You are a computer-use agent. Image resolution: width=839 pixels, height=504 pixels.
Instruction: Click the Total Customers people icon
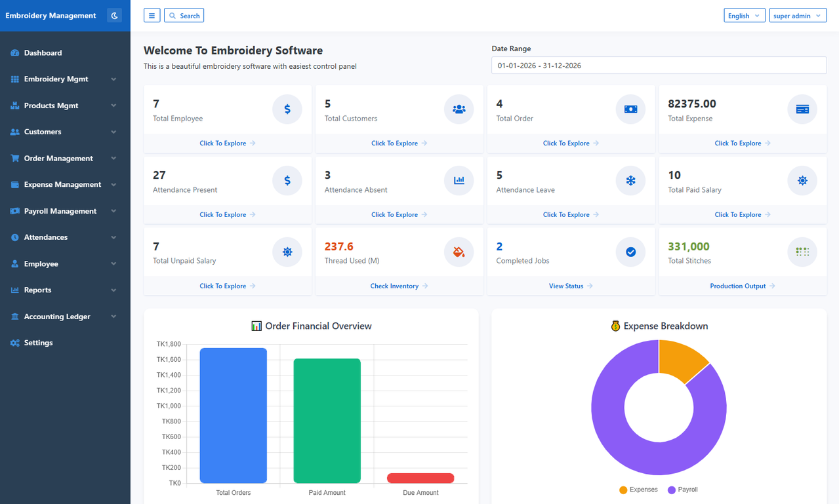tap(459, 109)
